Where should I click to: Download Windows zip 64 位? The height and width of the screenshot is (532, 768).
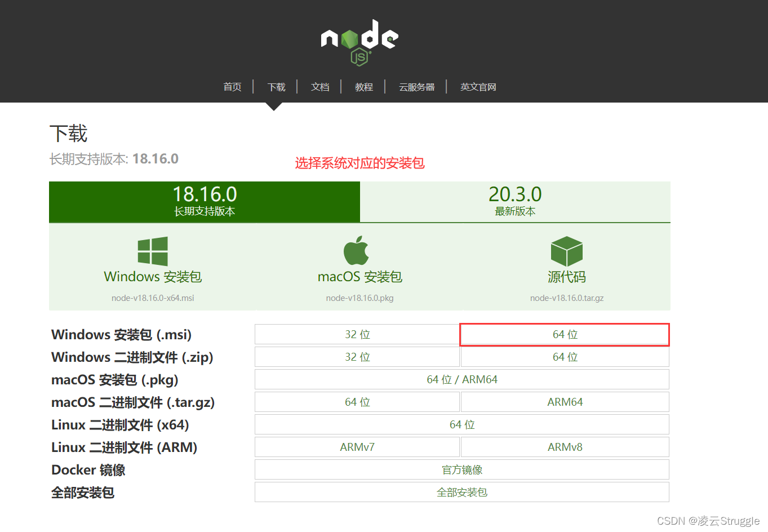pyautogui.click(x=565, y=357)
